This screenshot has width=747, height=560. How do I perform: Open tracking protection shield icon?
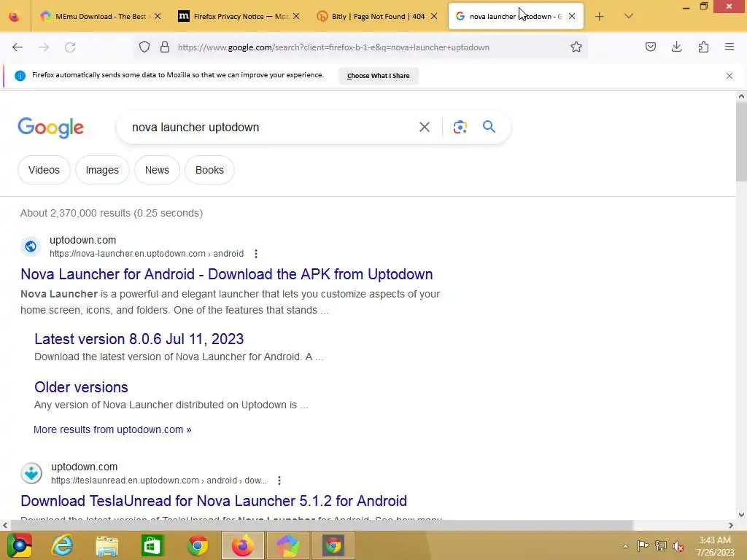click(x=144, y=47)
